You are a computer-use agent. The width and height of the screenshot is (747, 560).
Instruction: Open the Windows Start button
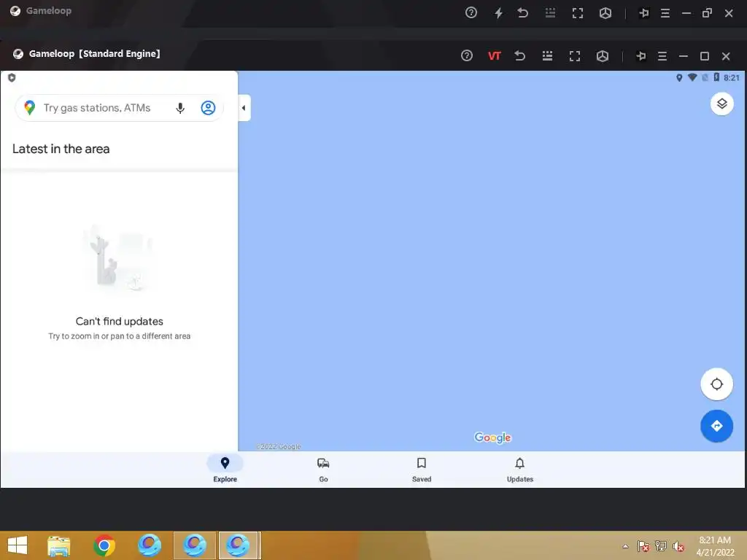(x=18, y=545)
